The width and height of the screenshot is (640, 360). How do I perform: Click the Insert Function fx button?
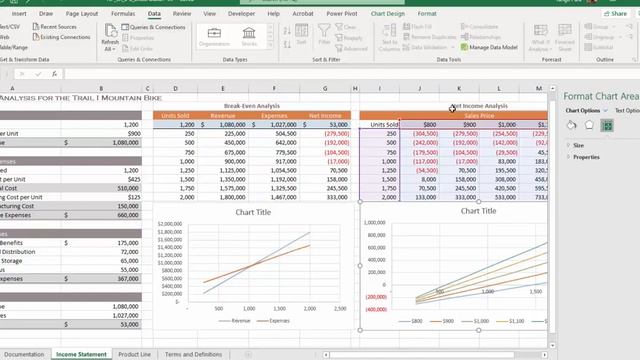(x=54, y=74)
